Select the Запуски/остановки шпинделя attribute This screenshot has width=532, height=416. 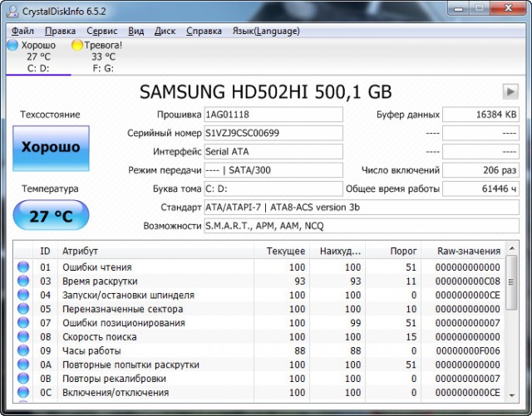click(259, 295)
